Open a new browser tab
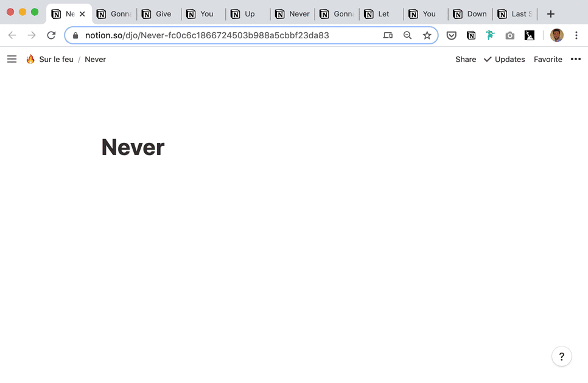The height and width of the screenshot is (383, 588). (x=551, y=14)
